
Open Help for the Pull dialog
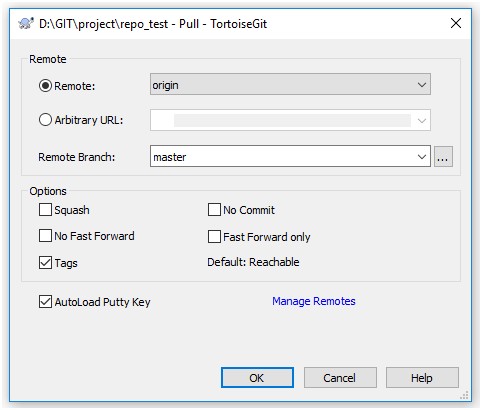(422, 378)
